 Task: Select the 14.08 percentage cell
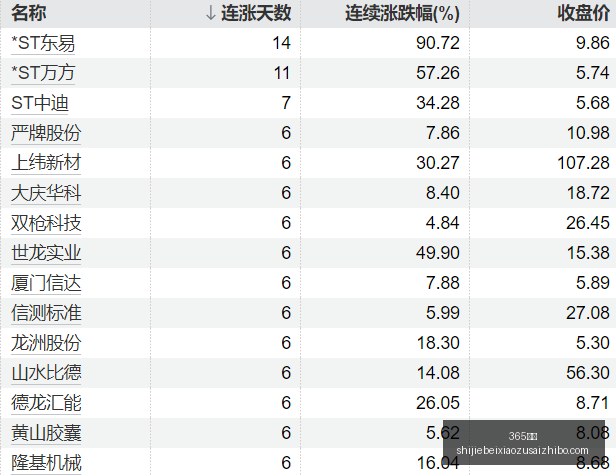438,373
